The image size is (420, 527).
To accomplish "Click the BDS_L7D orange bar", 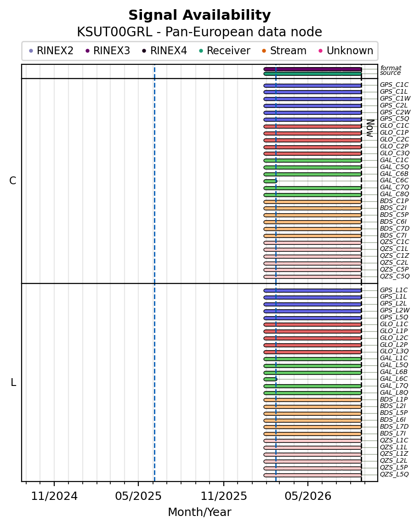I will point(313,427).
